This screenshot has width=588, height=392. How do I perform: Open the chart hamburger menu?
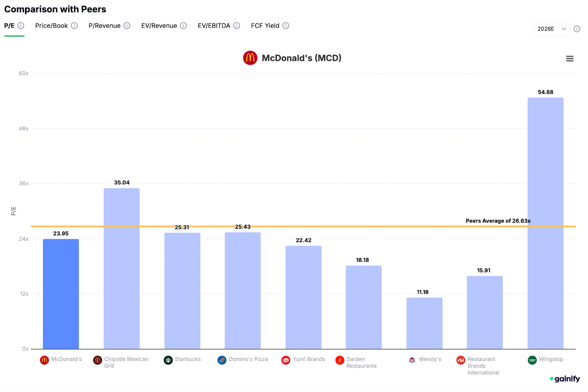click(x=570, y=58)
